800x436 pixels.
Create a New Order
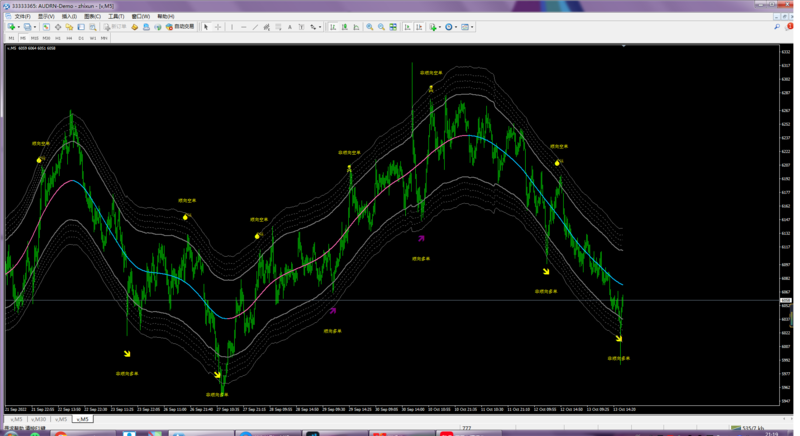tap(114, 27)
